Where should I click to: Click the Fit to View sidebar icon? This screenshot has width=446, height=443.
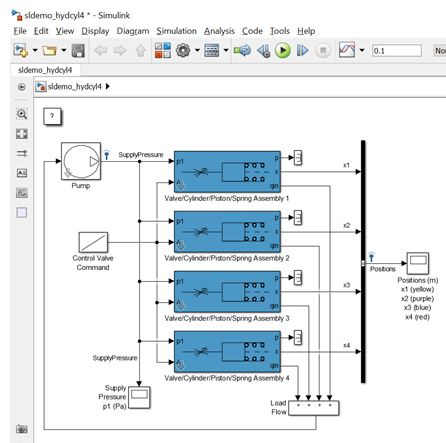click(x=22, y=134)
